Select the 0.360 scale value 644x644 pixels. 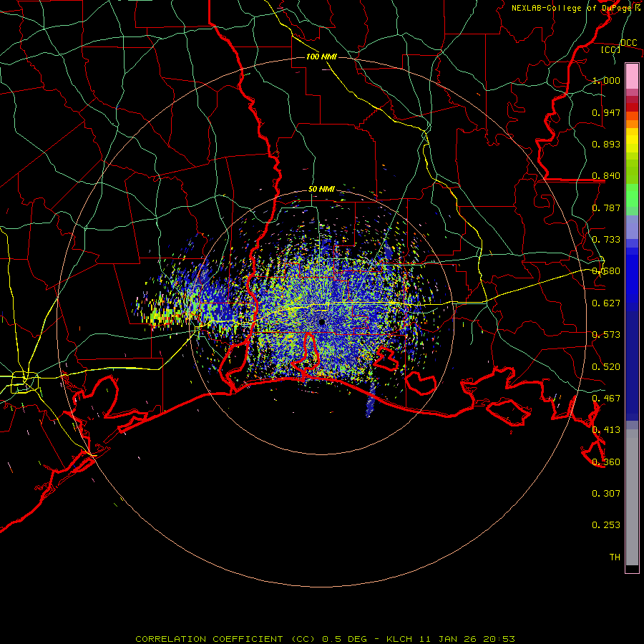606,462
